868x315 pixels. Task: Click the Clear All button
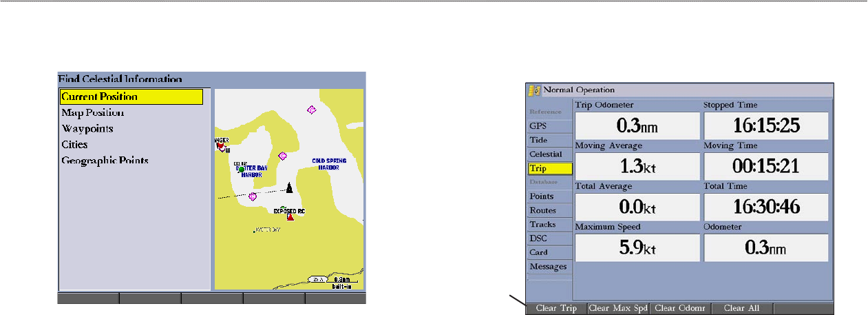click(742, 309)
